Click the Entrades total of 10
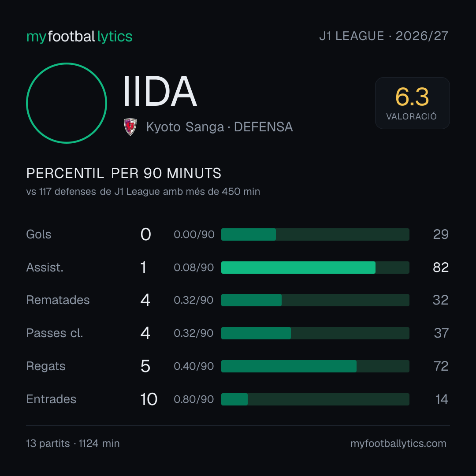The width and height of the screenshot is (476, 476). click(x=149, y=399)
